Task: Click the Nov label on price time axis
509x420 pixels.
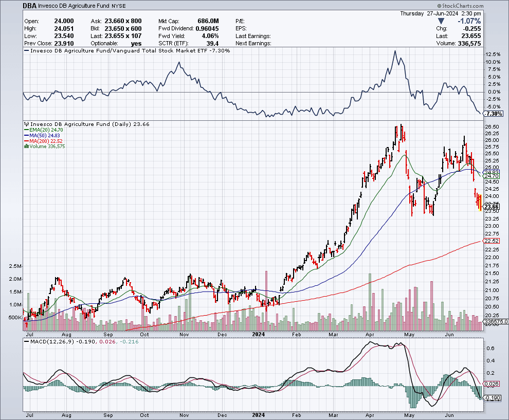Action: point(184,334)
